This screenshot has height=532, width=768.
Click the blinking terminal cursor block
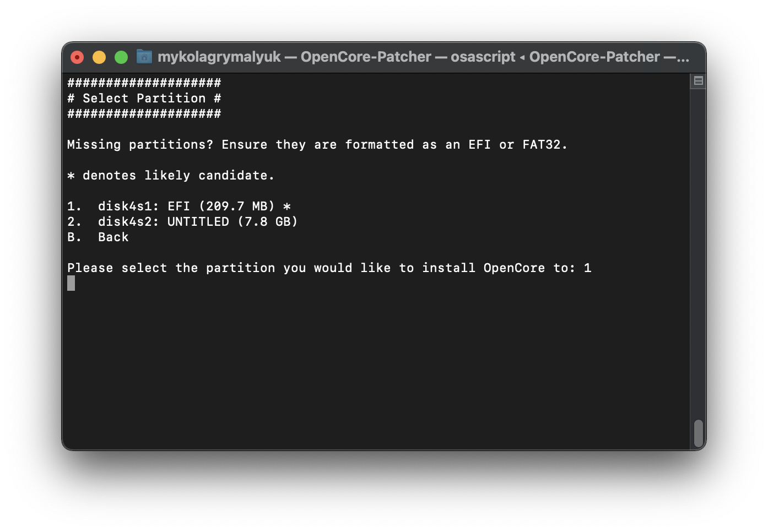pos(71,283)
